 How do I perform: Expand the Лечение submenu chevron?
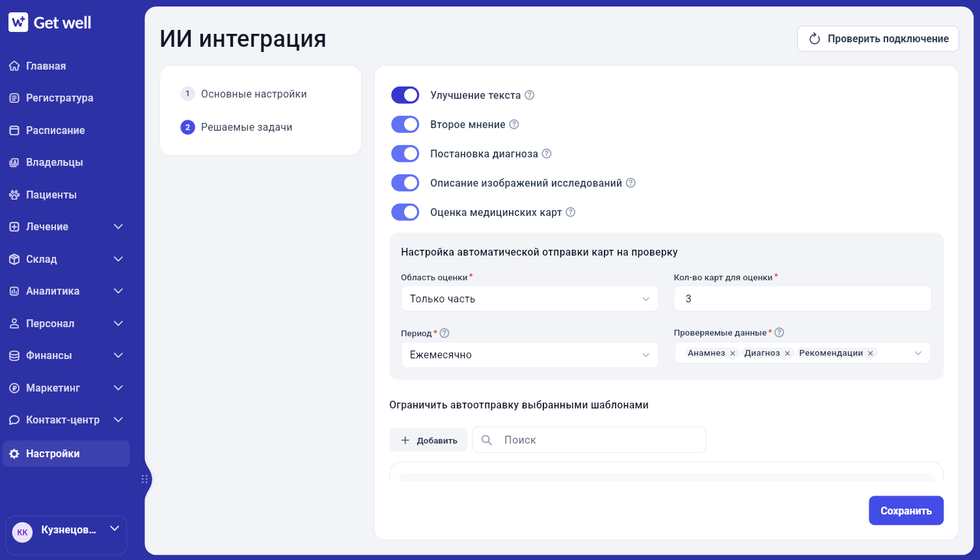[118, 226]
